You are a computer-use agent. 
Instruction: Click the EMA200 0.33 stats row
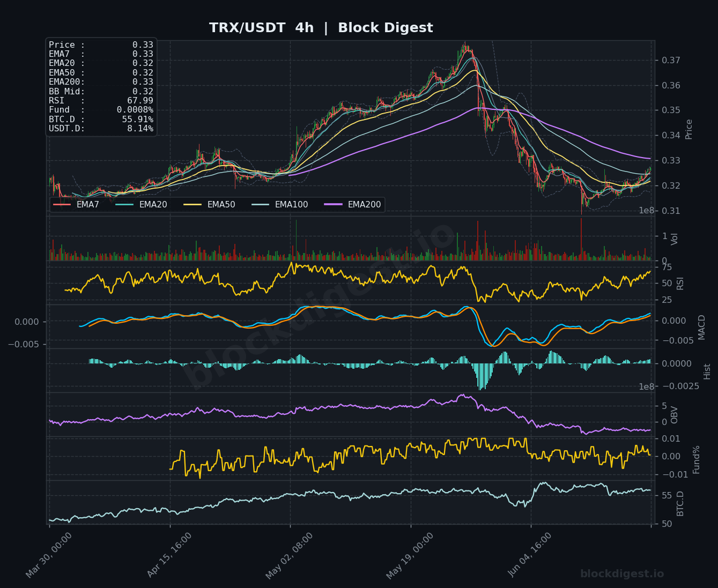[x=101, y=82]
